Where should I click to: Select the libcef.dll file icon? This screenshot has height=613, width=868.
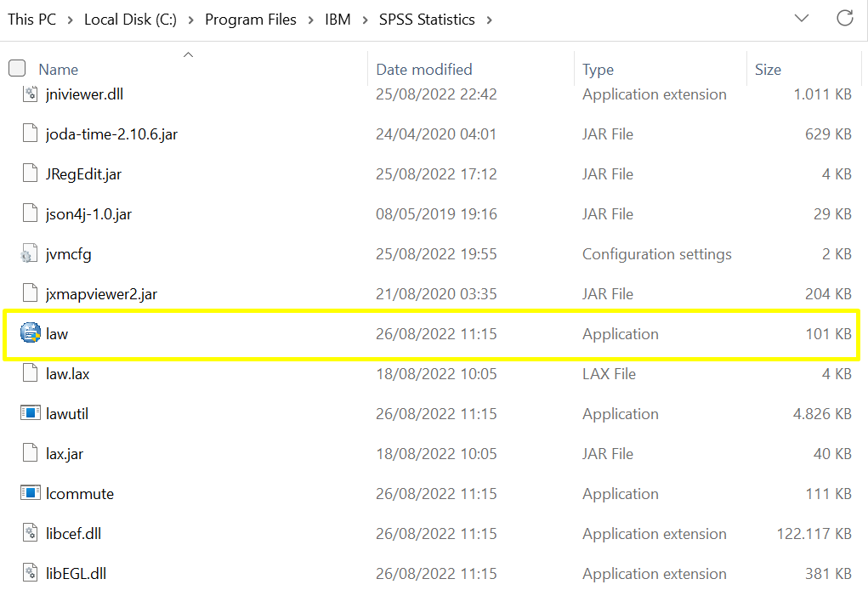[31, 534]
